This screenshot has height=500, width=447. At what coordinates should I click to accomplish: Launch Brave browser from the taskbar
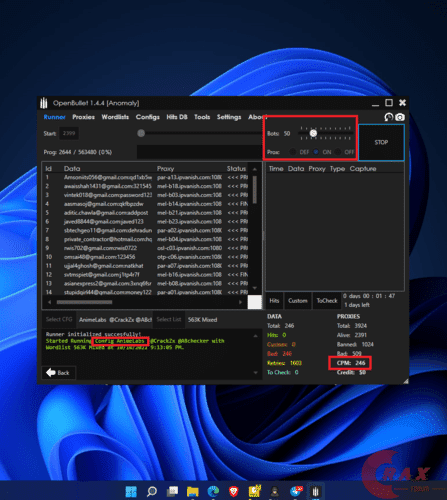234,491
